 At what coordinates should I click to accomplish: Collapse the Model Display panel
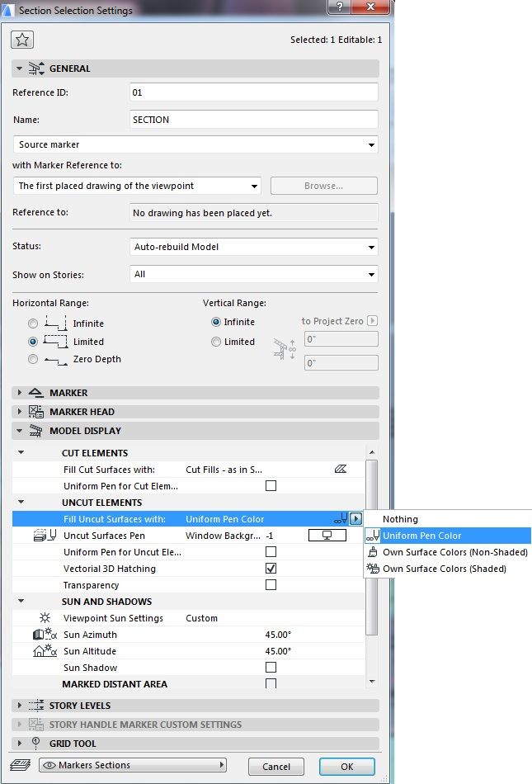19,431
